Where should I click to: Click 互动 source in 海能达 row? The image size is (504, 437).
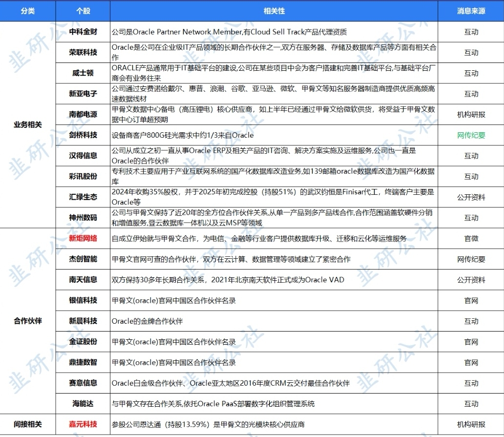coord(471,404)
